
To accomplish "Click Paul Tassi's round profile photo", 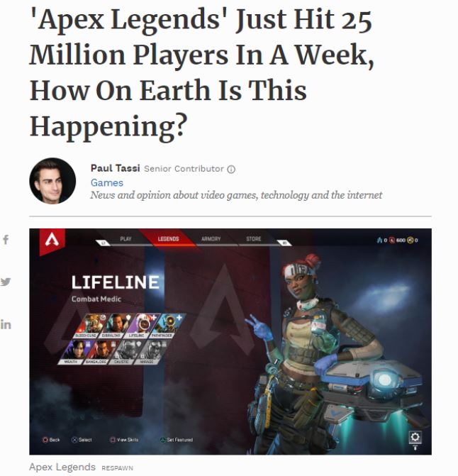I will 52,181.
